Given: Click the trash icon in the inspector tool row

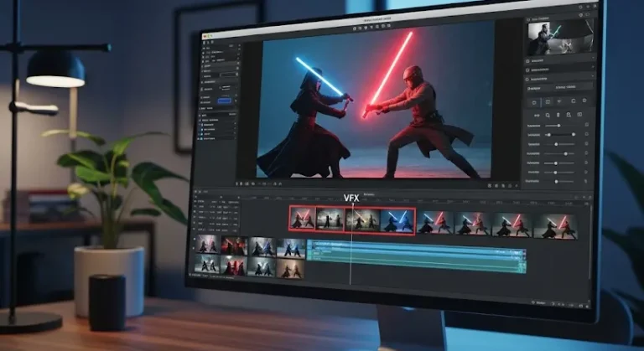Looking at the screenshot, I should pyautogui.click(x=558, y=115).
